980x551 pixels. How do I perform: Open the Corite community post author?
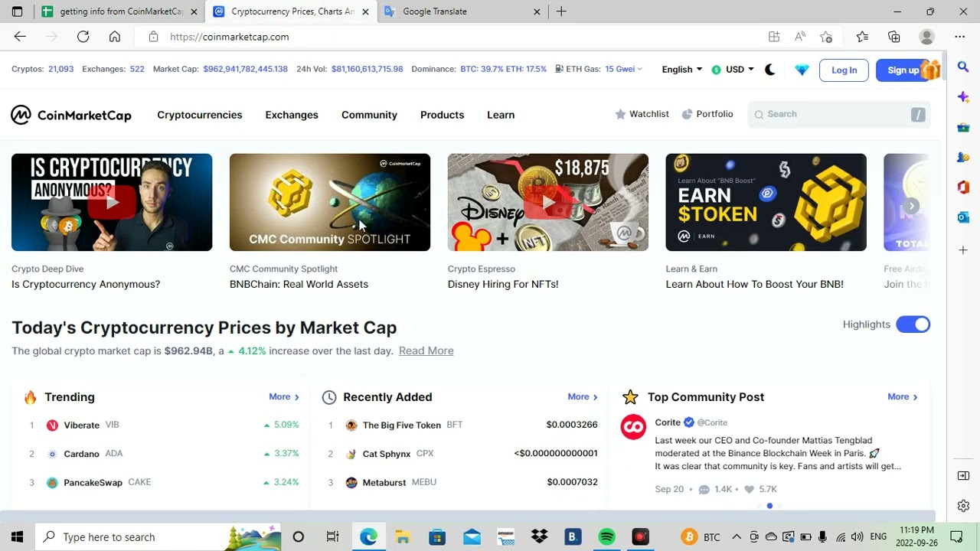pyautogui.click(x=668, y=422)
